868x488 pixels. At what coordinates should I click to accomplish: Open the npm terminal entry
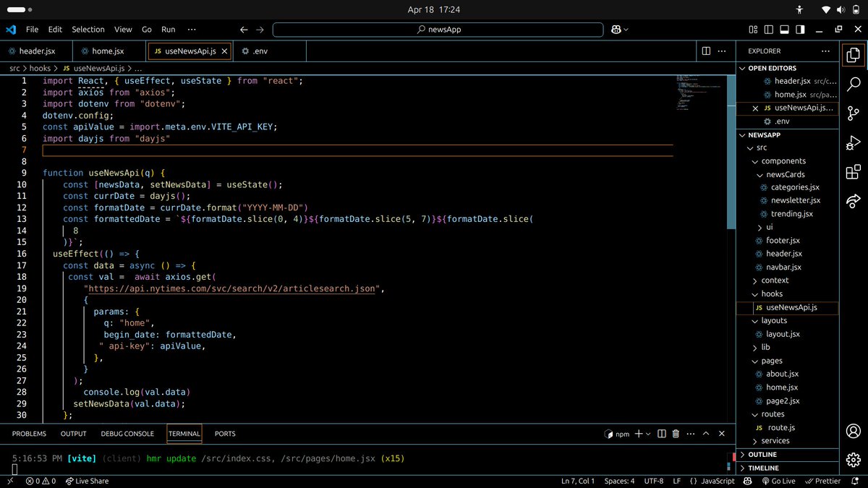point(617,434)
